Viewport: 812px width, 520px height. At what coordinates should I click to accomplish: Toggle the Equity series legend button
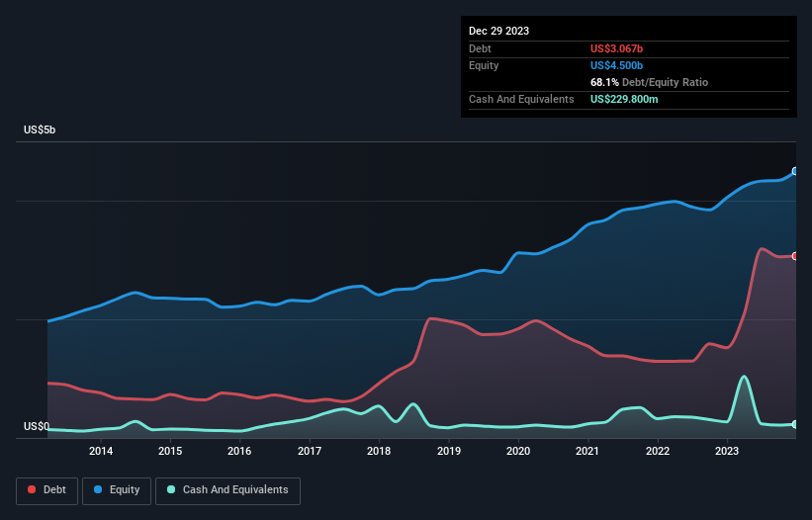[x=117, y=490]
